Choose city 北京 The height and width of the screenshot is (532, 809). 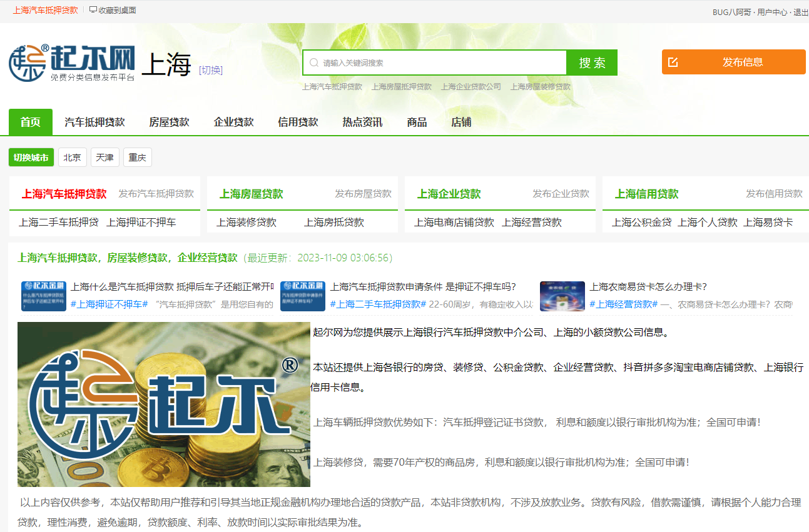73,158
